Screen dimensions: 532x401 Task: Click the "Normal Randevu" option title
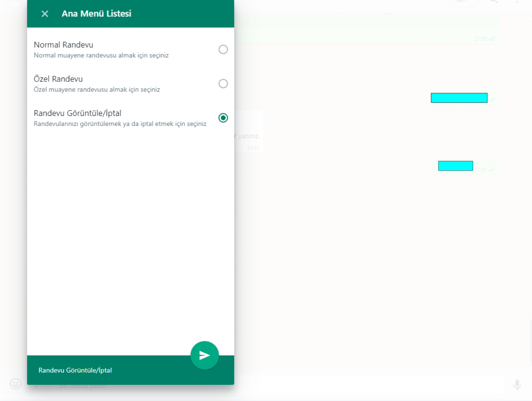click(x=63, y=45)
